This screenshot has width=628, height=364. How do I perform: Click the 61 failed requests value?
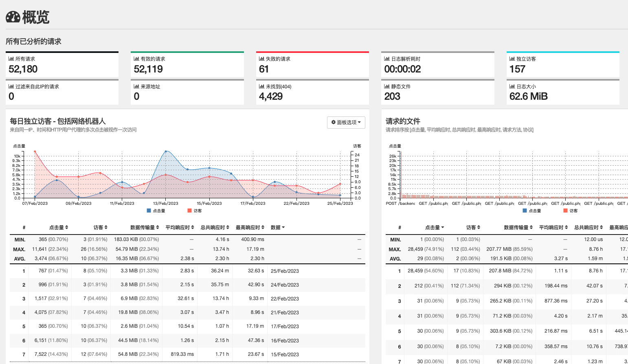264,69
